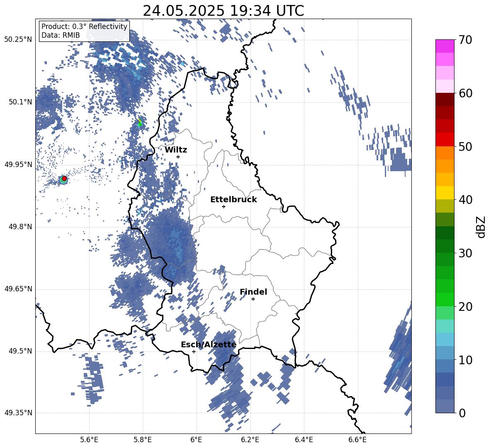Click the 5.8°E longitude tick label
This screenshot has width=491, height=448.
tap(143, 440)
